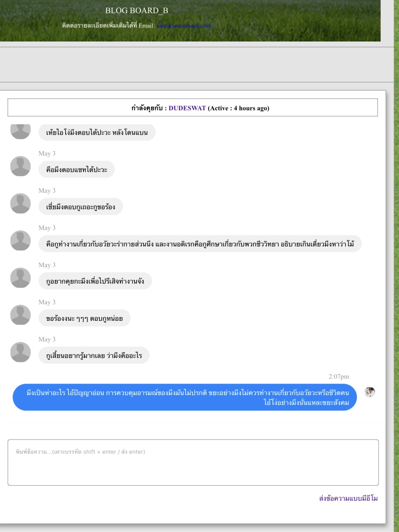Click ส่งข้อความแบบมีอีโม link
The width and height of the screenshot is (399, 532).
pos(348,498)
